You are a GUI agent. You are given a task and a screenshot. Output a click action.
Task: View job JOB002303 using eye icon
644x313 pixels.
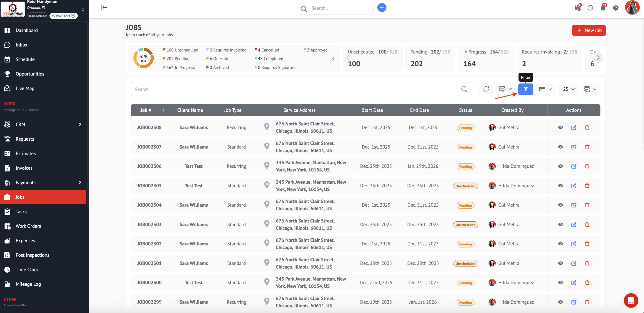(x=560, y=225)
